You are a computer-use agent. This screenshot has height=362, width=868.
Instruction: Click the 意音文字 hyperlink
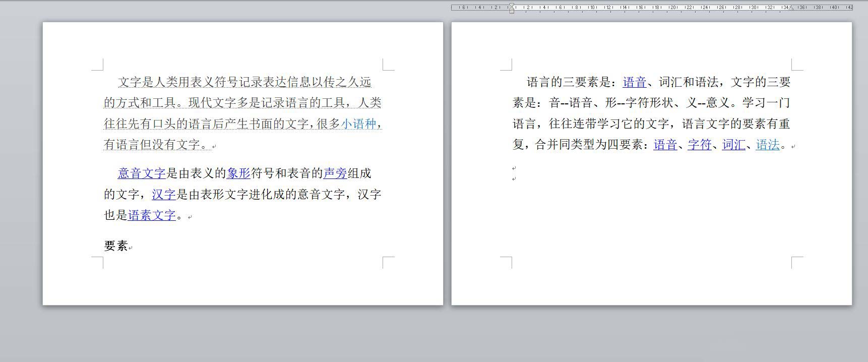click(142, 174)
